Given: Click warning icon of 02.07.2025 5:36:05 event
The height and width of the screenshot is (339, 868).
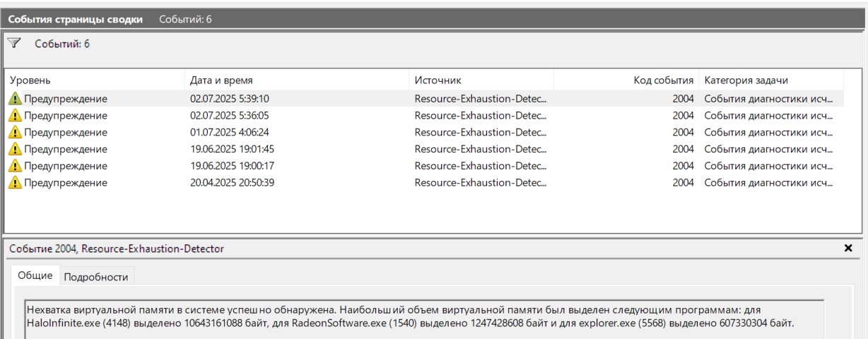Looking at the screenshot, I should (16, 116).
